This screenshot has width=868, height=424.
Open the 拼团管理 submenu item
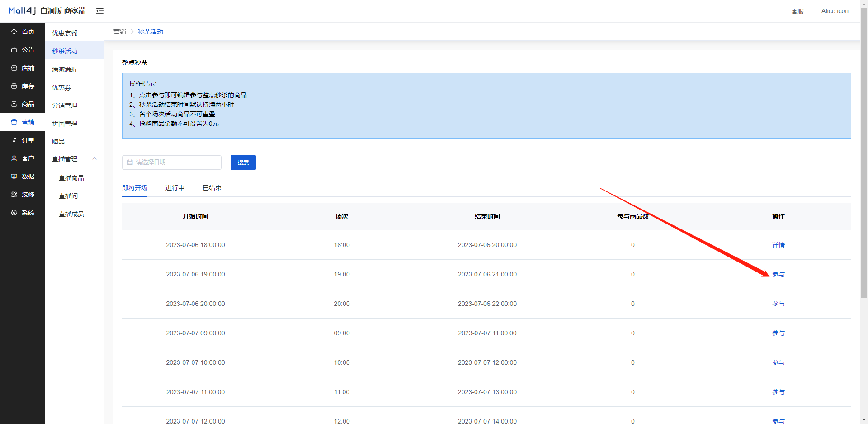[65, 124]
